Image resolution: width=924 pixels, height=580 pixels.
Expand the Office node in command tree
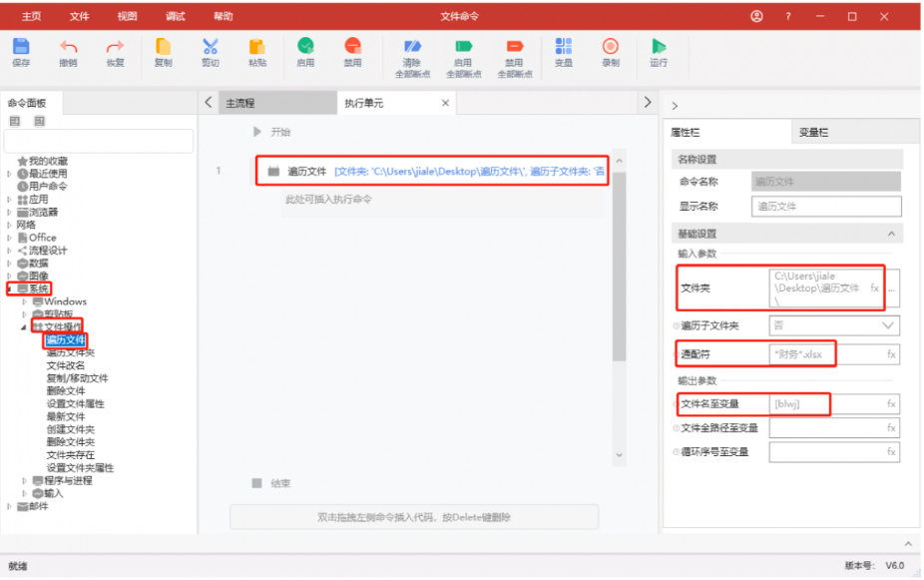point(10,238)
